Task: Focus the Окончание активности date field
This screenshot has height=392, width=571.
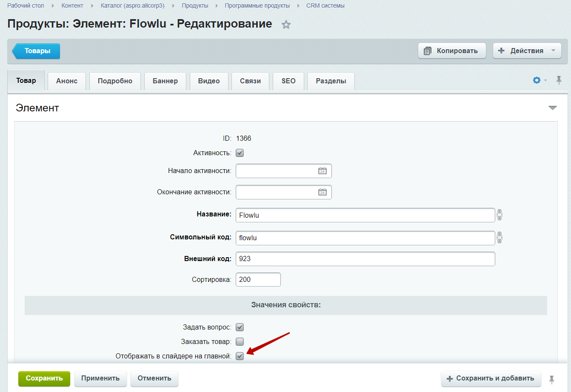Action: (284, 192)
